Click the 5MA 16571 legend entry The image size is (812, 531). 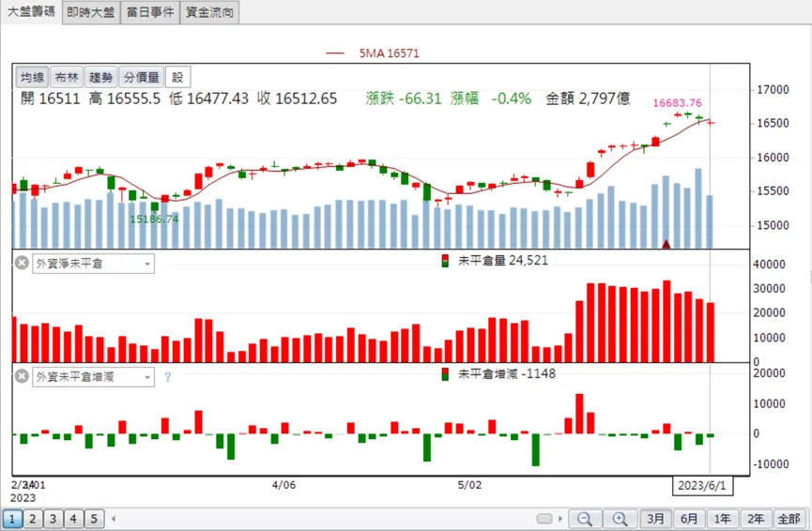coord(373,53)
